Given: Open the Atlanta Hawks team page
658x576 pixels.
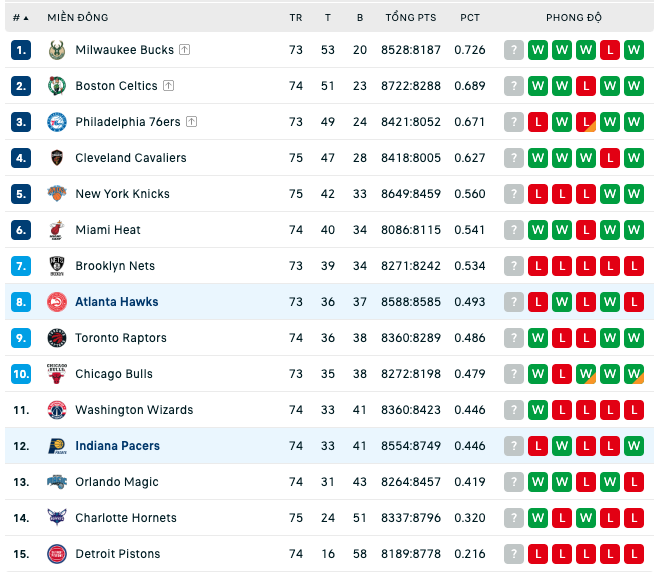Looking at the screenshot, I should coord(117,302).
